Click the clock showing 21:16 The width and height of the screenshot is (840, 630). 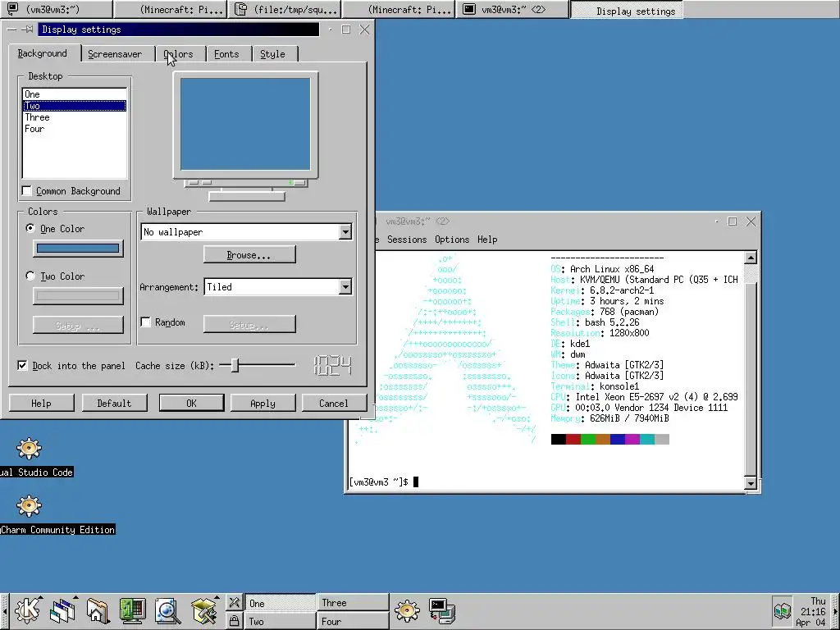(x=811, y=611)
